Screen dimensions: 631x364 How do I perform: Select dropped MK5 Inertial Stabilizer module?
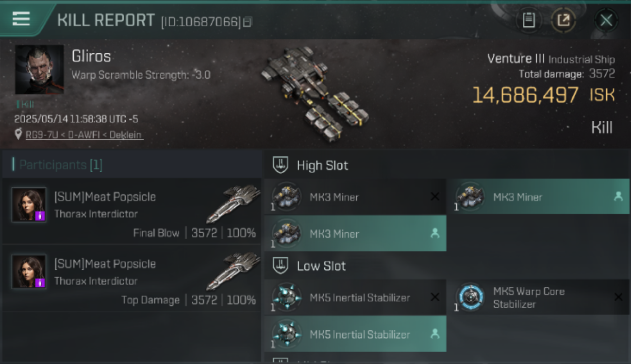pos(355,334)
